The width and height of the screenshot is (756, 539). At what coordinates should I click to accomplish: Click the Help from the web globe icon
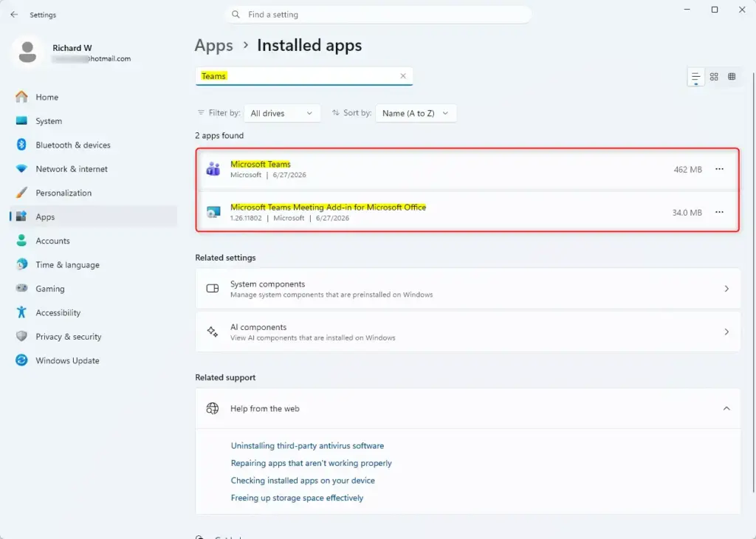pos(213,408)
